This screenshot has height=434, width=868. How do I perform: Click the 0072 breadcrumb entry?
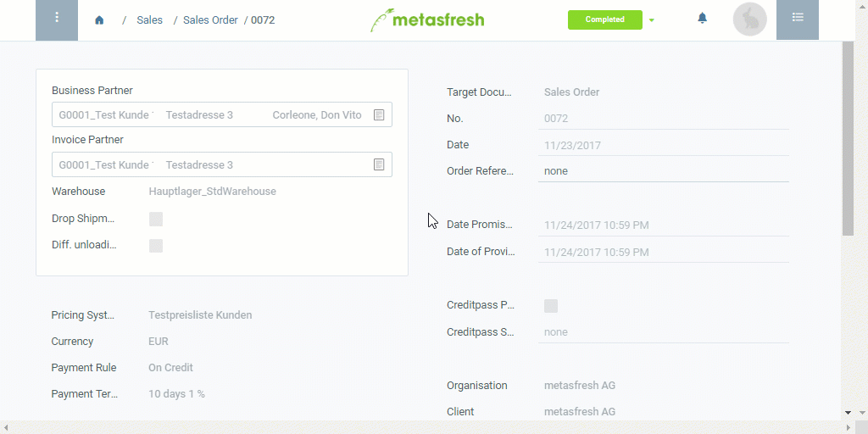point(263,20)
